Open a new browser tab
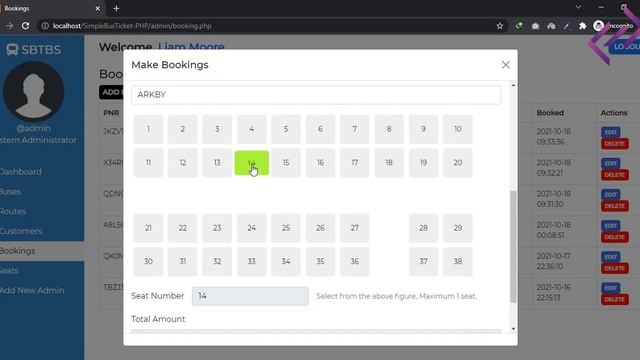640x360 pixels. 116,8
